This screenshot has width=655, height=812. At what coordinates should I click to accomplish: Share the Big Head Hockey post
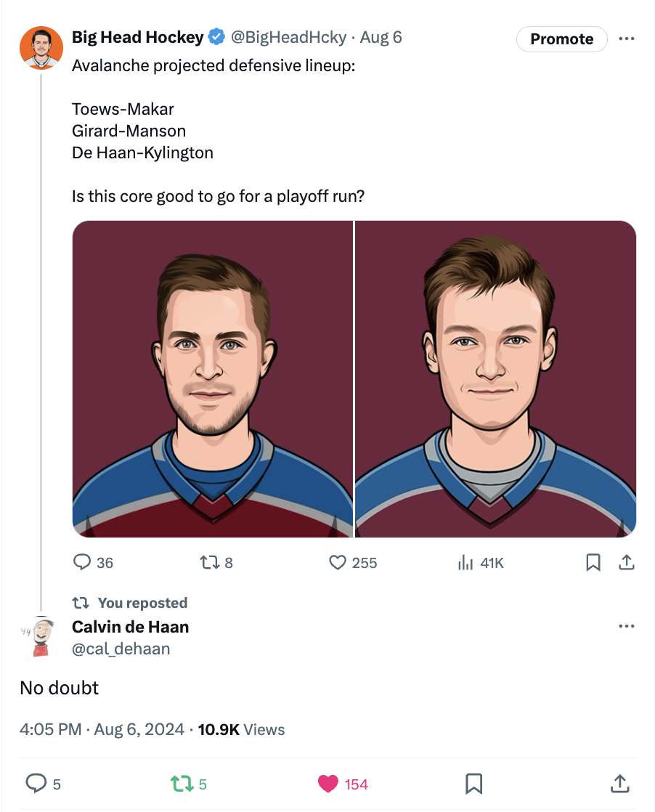click(627, 562)
